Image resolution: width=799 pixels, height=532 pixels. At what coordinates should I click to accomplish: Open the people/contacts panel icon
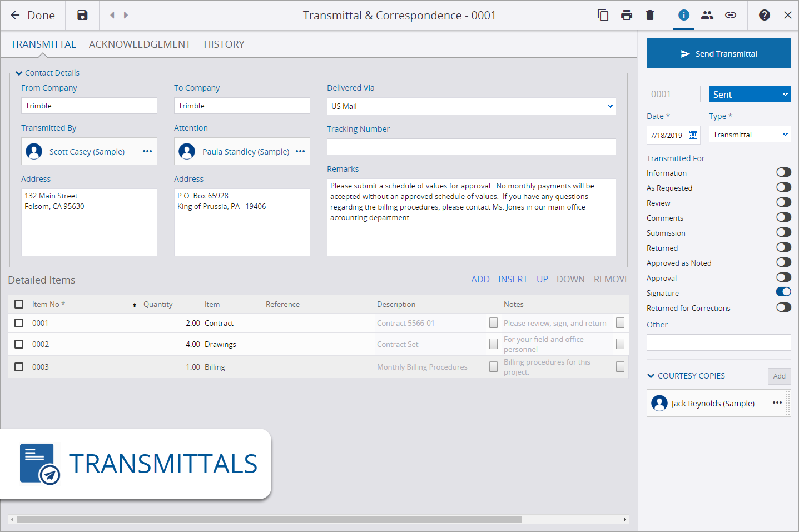pyautogui.click(x=707, y=15)
